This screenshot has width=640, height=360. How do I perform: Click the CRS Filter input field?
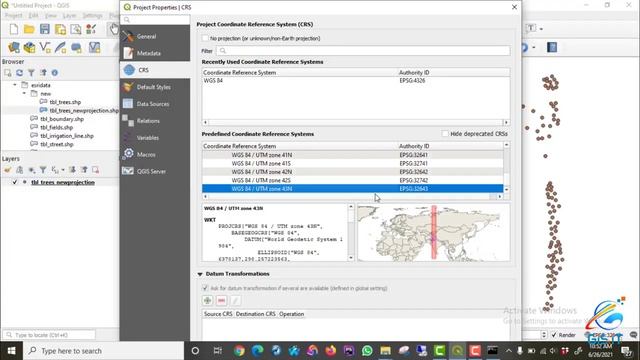(x=363, y=51)
